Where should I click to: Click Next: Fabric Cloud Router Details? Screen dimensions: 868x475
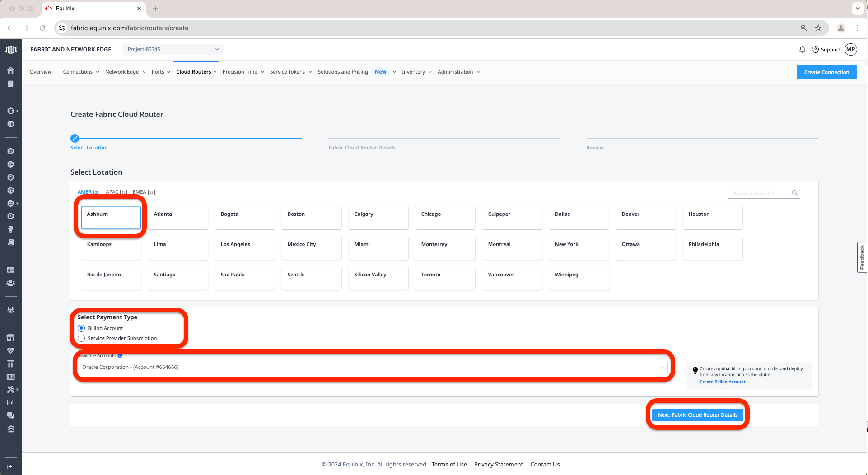tap(697, 415)
